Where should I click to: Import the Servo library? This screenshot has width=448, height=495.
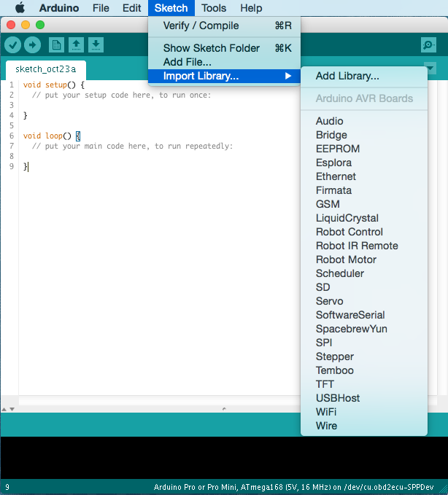364,302
